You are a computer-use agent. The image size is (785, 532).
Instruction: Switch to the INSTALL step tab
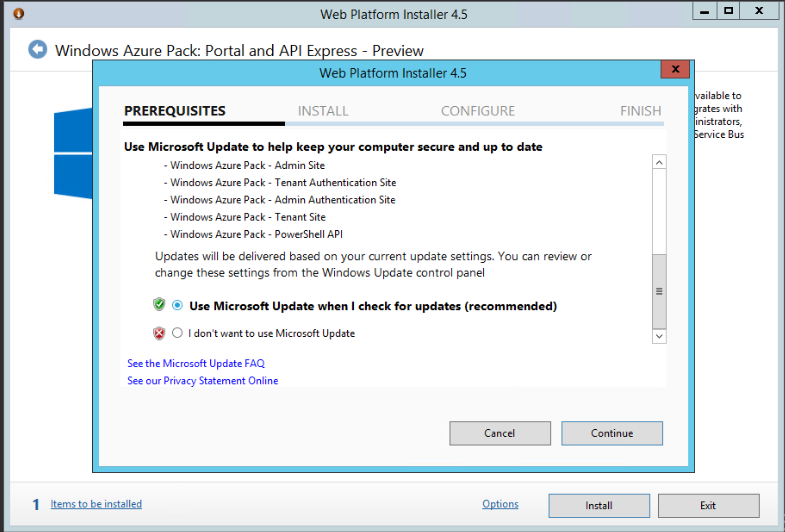click(x=323, y=111)
